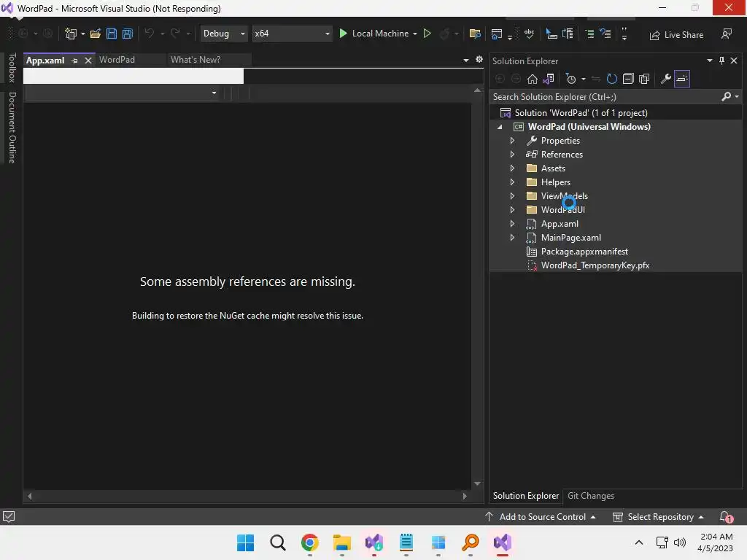Image resolution: width=747 pixels, height=560 pixels.
Task: Switch views using Solution Explorer VS icon
Action: coord(549,79)
